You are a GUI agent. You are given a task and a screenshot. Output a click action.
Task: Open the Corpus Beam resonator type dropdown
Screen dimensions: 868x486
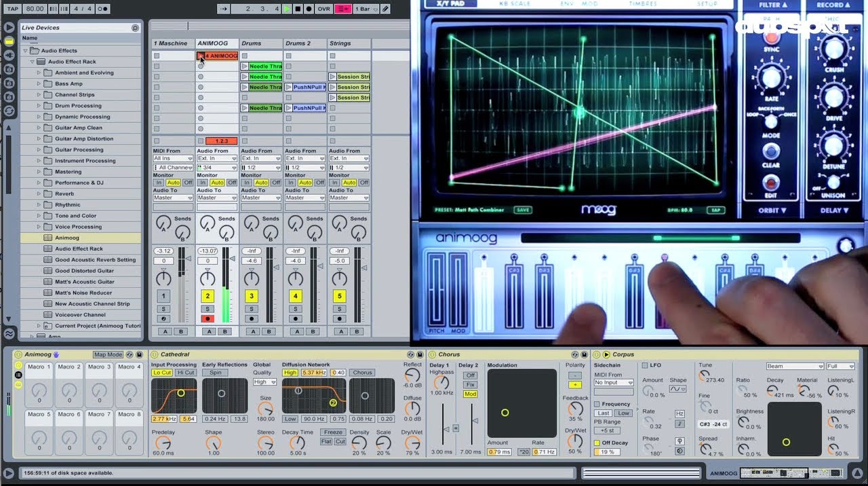795,367
